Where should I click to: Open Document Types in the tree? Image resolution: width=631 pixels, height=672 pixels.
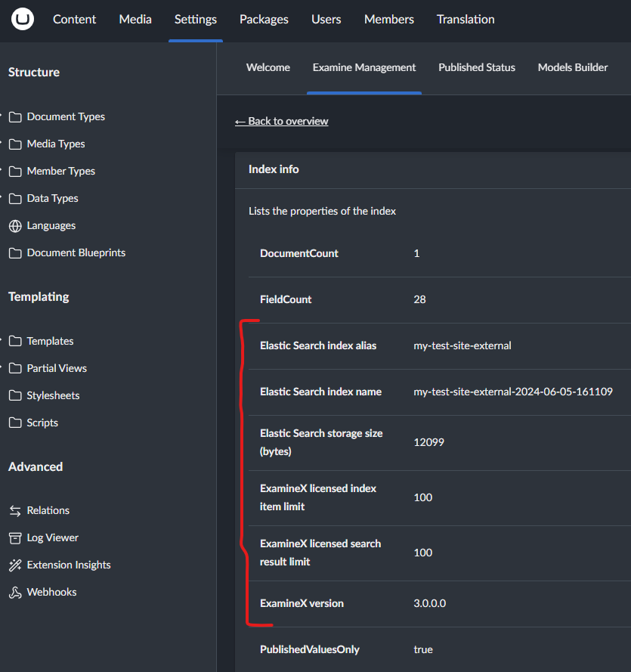66,116
